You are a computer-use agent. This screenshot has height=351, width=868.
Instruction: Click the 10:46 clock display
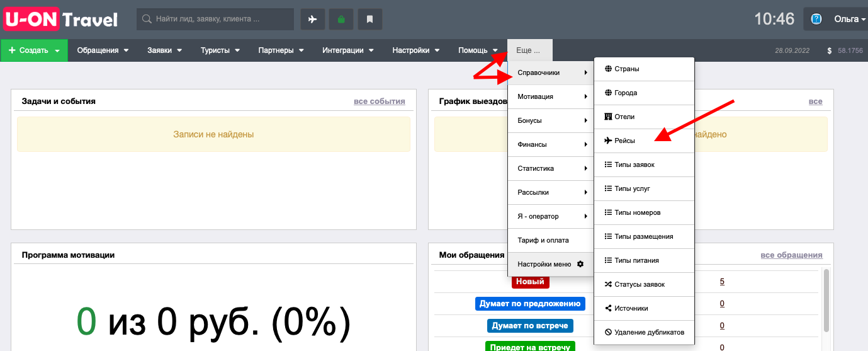click(774, 19)
